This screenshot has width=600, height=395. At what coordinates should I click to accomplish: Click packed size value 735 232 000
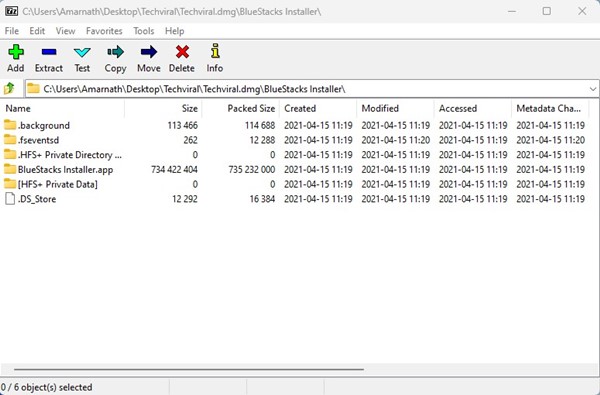coord(251,170)
